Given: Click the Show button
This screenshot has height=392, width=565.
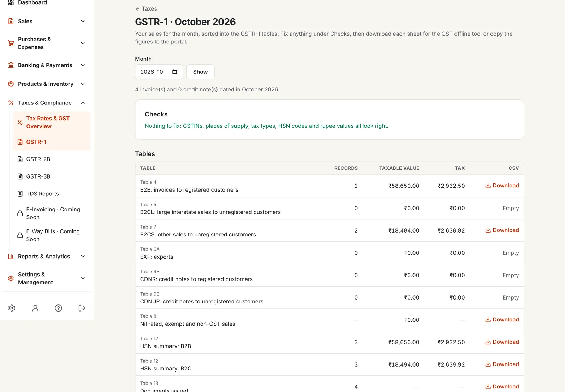Looking at the screenshot, I should [x=200, y=72].
